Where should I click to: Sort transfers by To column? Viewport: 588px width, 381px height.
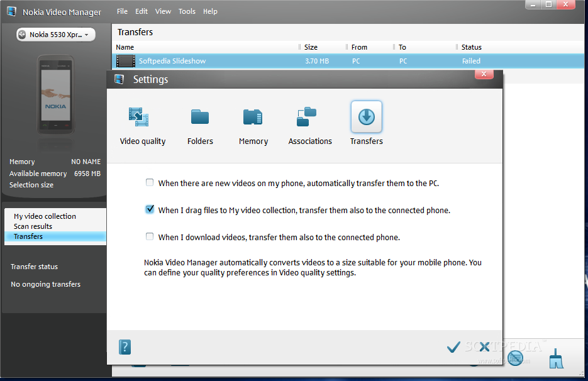pos(425,47)
